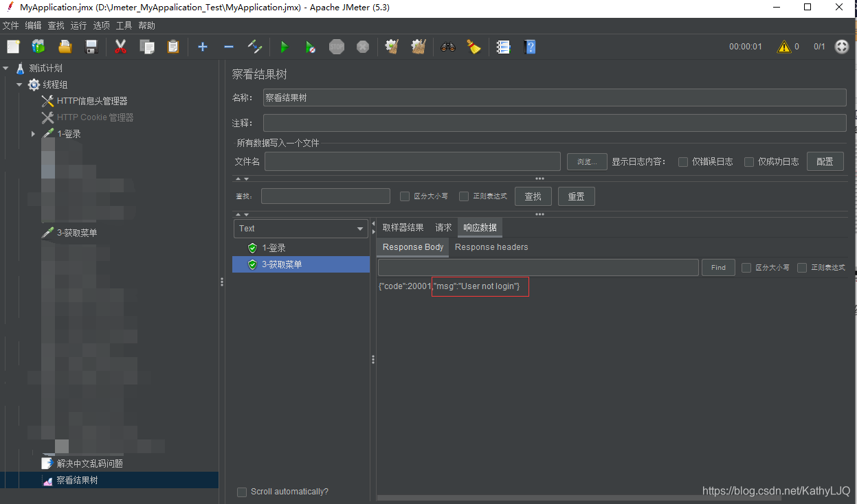
Task: Click the 文件名 filename input field
Action: 412,161
